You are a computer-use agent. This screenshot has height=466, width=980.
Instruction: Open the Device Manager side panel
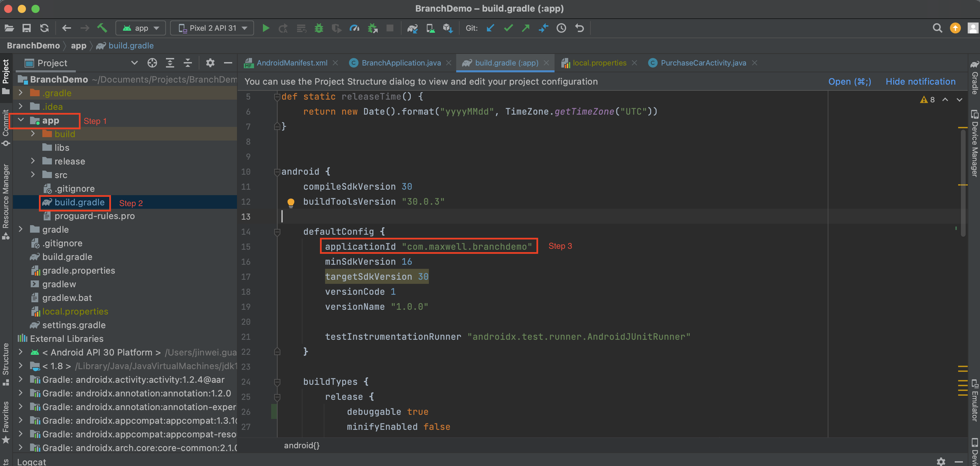974,144
